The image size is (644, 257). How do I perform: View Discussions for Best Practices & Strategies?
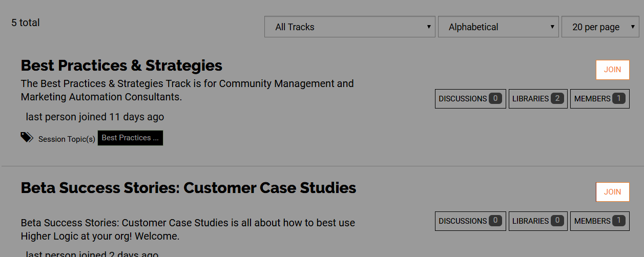[470, 99]
